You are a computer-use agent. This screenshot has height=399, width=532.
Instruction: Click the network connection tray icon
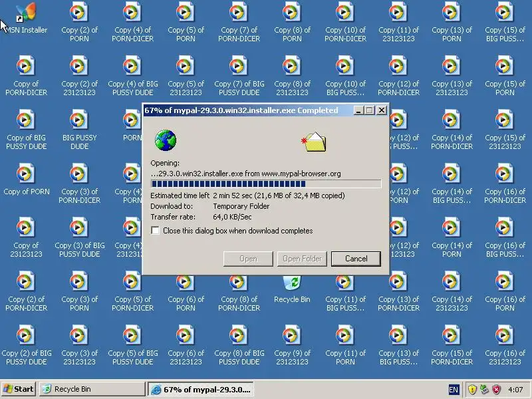485,389
